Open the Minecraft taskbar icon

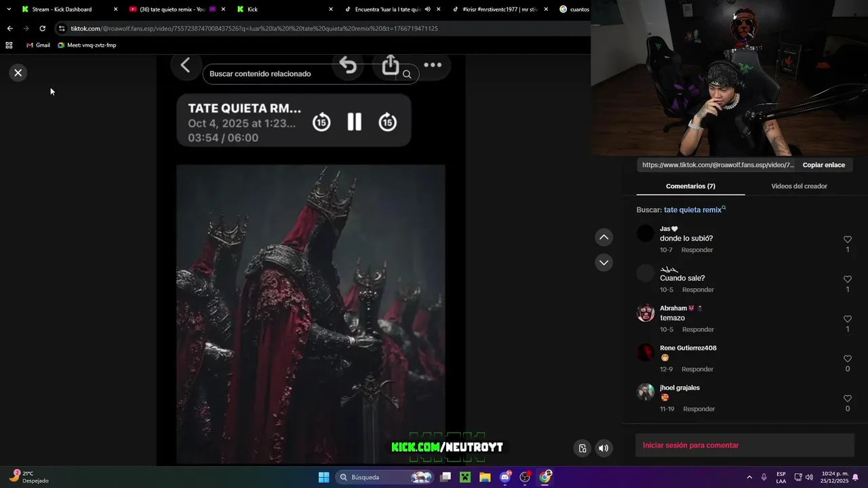click(x=465, y=477)
